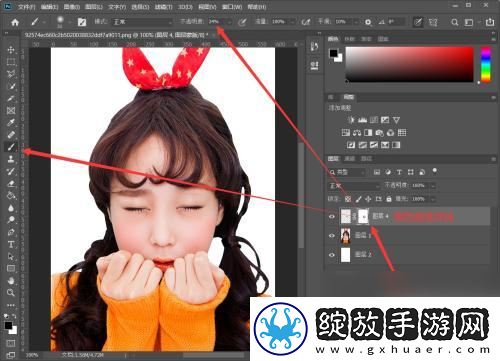The height and width of the screenshot is (361, 500).
Task: Toggle lock image pixels brush icon
Action: (358, 199)
